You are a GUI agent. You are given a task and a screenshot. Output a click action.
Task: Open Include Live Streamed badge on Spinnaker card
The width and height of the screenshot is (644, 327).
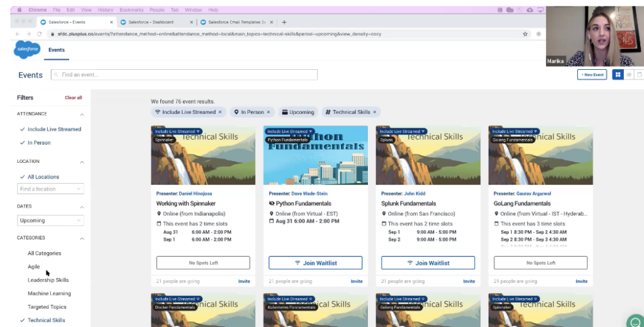pyautogui.click(x=177, y=131)
